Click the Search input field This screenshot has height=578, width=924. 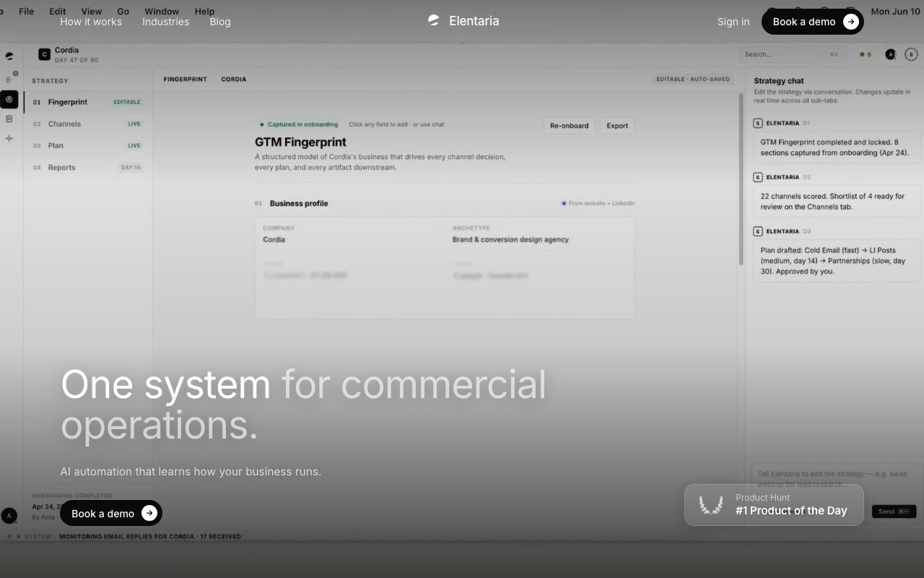792,54
